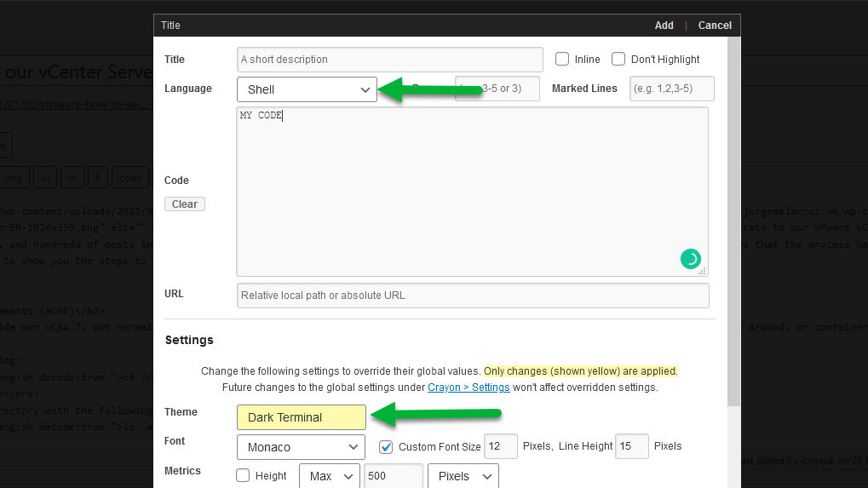
Task: Open the Max height mode dropdown
Action: click(330, 476)
